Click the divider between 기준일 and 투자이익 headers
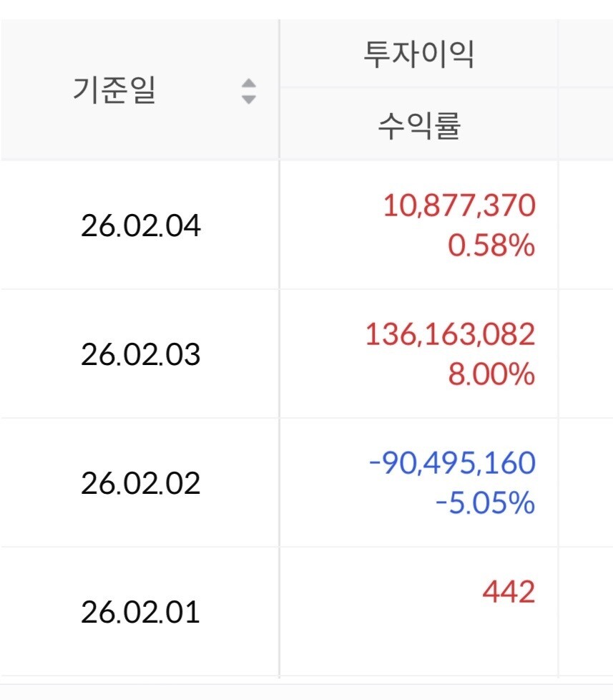 click(x=279, y=89)
